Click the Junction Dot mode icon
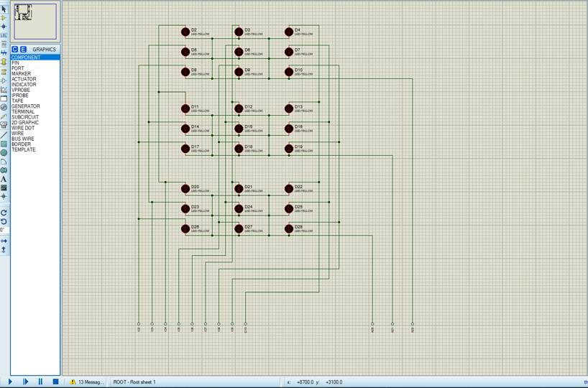588x388 pixels. pyautogui.click(x=4, y=27)
